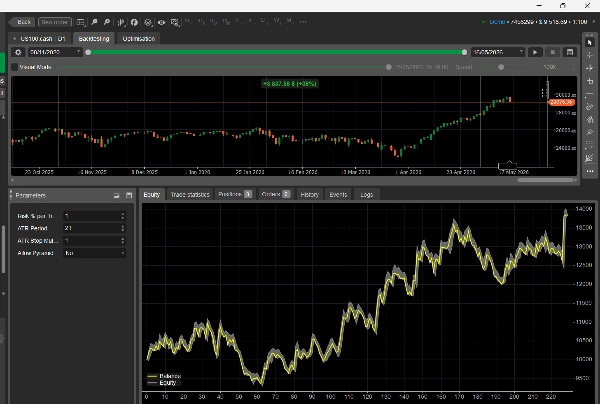Screen dimensions: 600x404
Task: Click the zoom out magnifier icon
Action: click(x=107, y=22)
